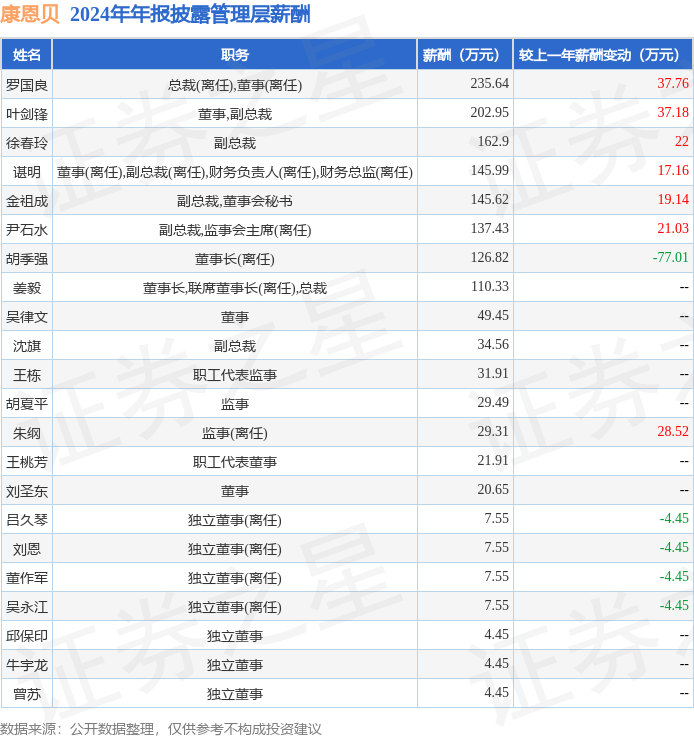Select the name 徐春玲
694x738 pixels.
point(27,143)
